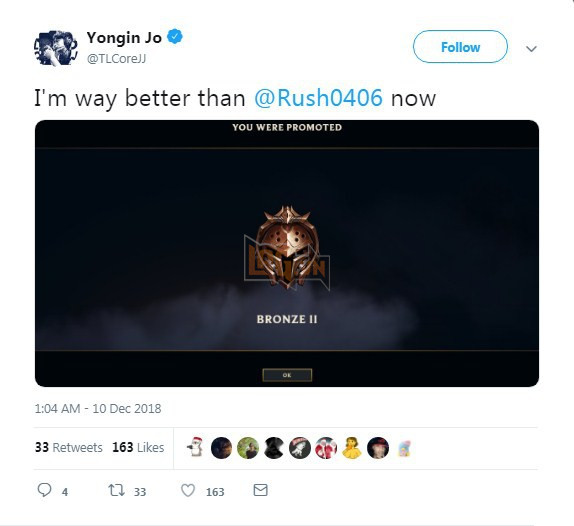Open the @Rush0406 mention link
574x526 pixels.
click(318, 98)
